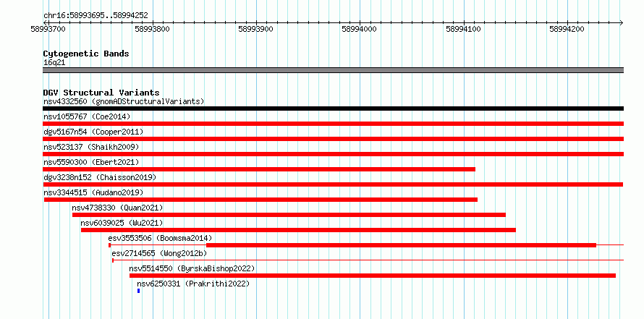
Task: Open the dgv5167n54 (Cooper2011) label
Action: (93, 132)
